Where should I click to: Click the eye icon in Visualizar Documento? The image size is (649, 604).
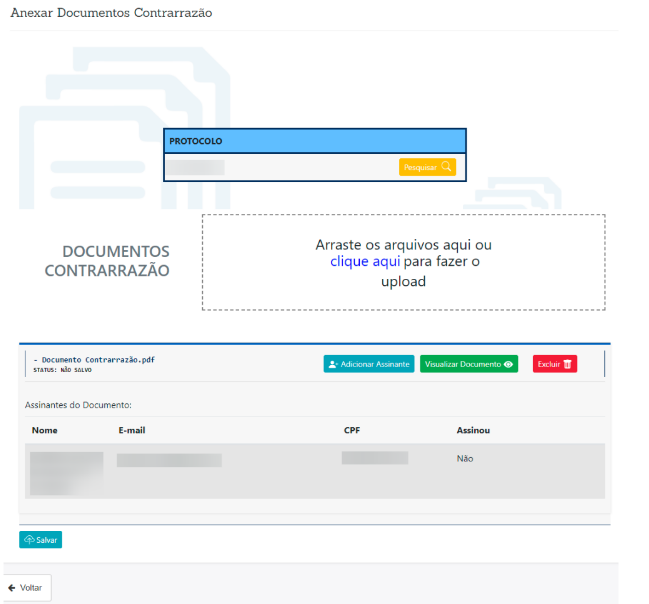coord(509,365)
